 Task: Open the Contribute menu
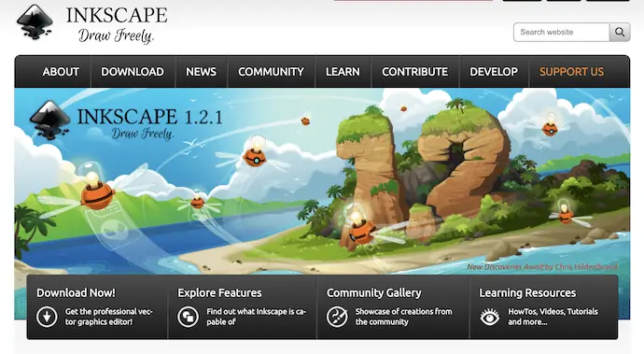coord(414,72)
